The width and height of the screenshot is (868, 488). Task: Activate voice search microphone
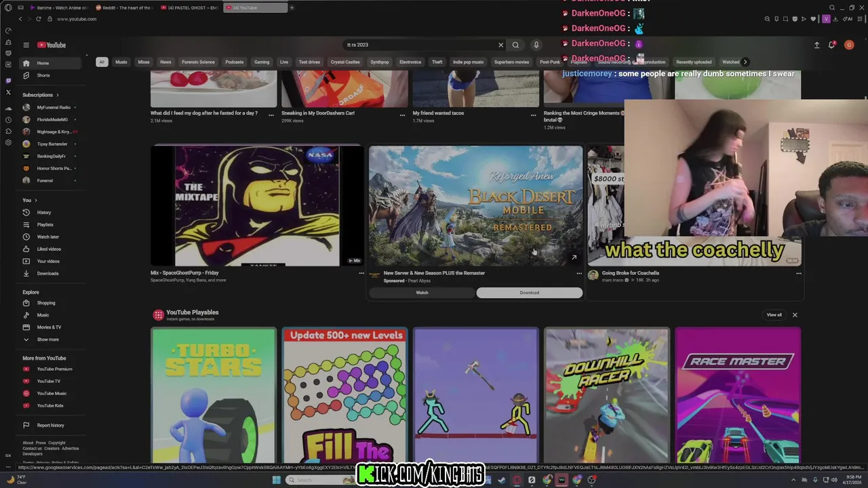point(536,45)
